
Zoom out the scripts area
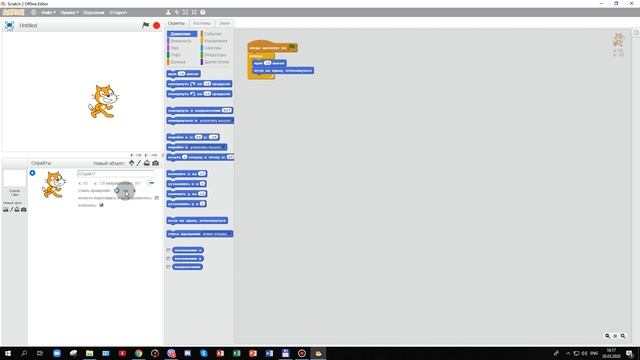click(x=607, y=336)
